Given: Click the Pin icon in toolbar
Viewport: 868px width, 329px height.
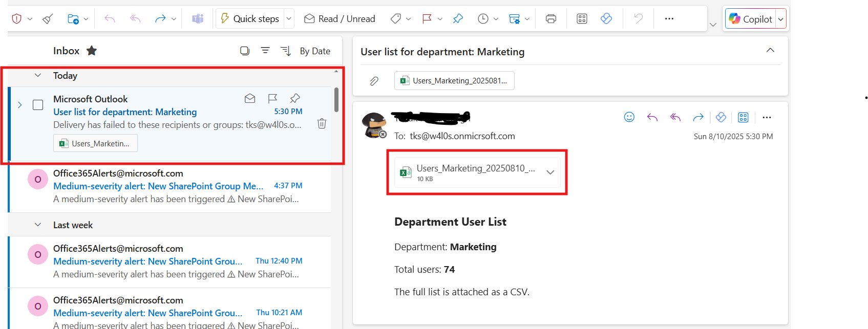Looking at the screenshot, I should pos(458,19).
